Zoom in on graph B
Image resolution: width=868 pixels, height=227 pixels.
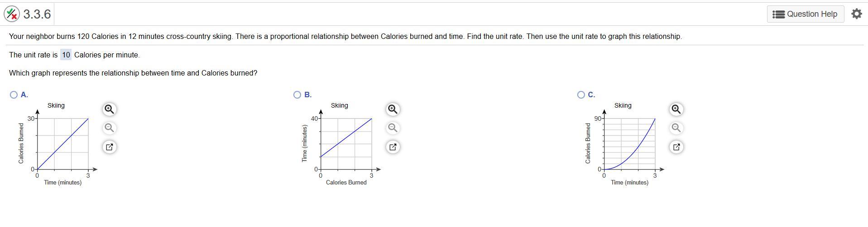click(393, 109)
